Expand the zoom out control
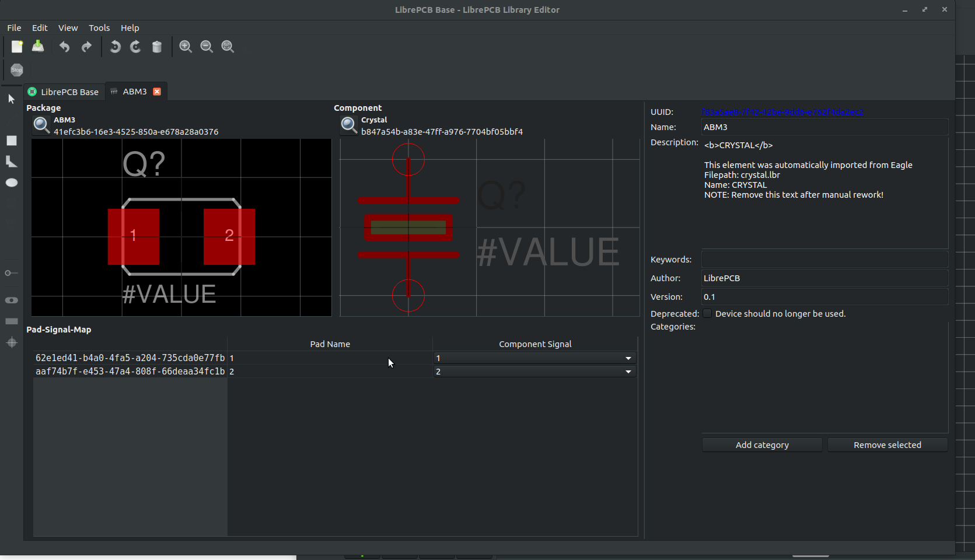 pyautogui.click(x=206, y=47)
